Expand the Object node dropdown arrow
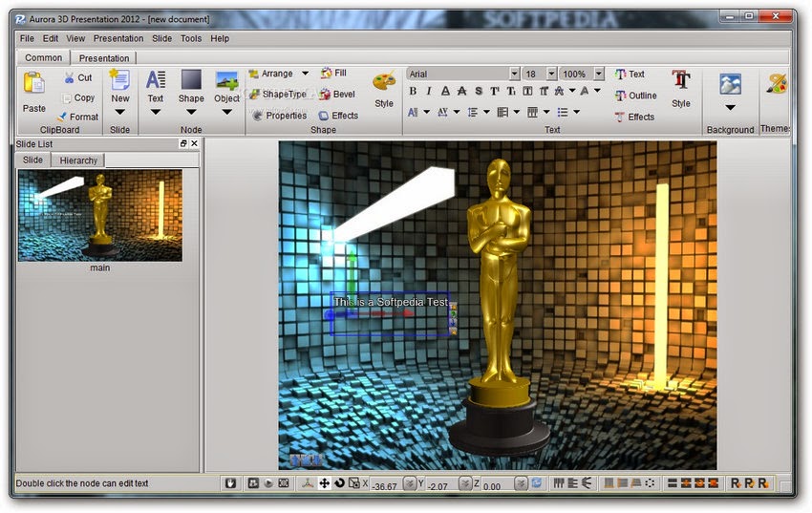The image size is (812, 513). coord(226,112)
